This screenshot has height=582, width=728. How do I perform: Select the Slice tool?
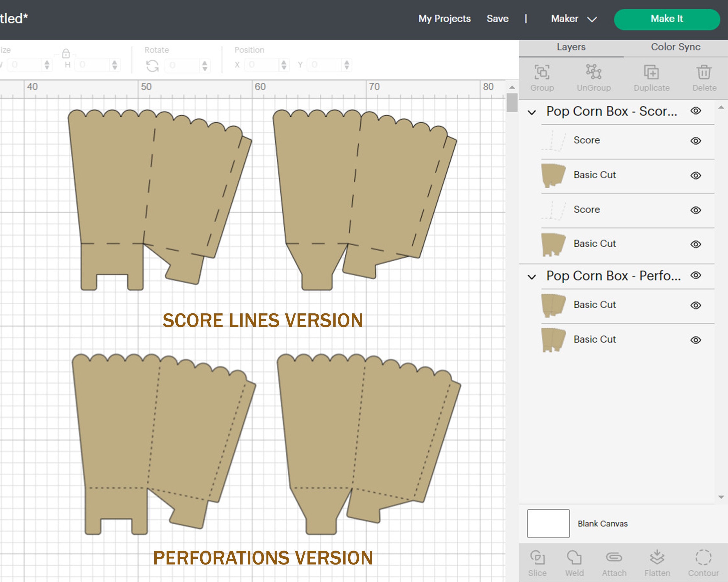(x=538, y=562)
